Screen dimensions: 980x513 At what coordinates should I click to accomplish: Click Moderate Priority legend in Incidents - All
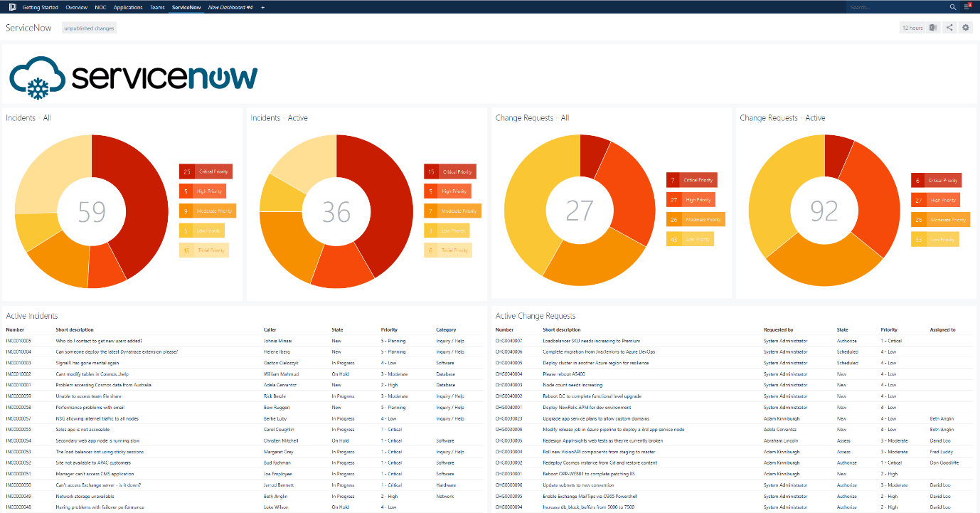click(x=208, y=211)
